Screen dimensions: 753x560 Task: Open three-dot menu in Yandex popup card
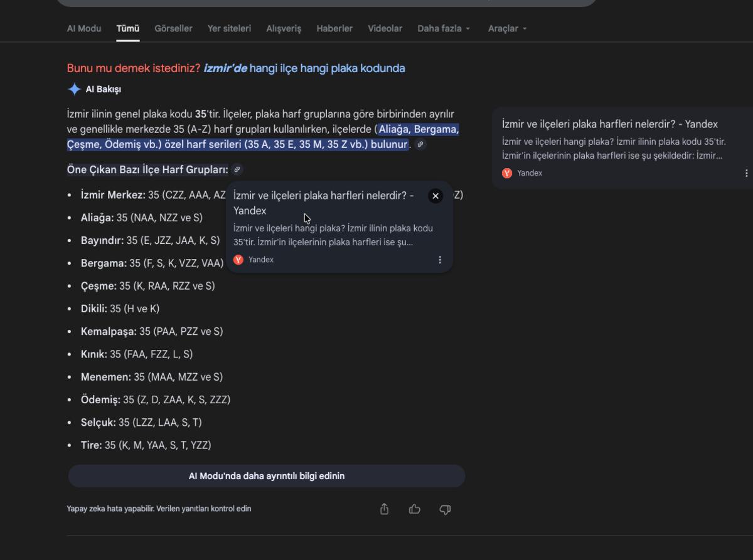point(440,260)
